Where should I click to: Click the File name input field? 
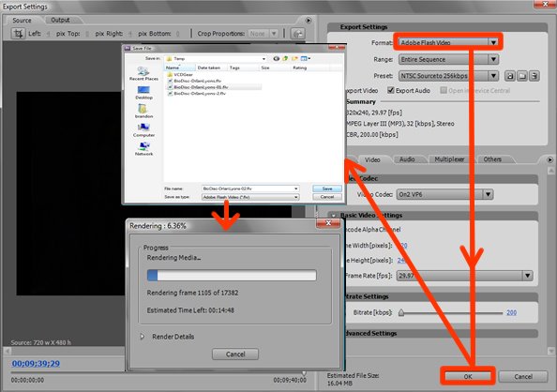point(250,188)
